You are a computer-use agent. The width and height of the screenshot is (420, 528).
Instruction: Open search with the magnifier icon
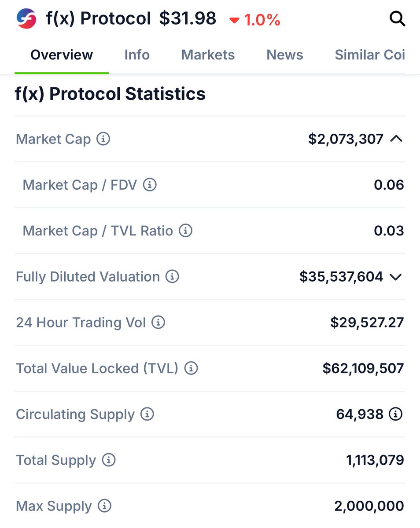398,19
